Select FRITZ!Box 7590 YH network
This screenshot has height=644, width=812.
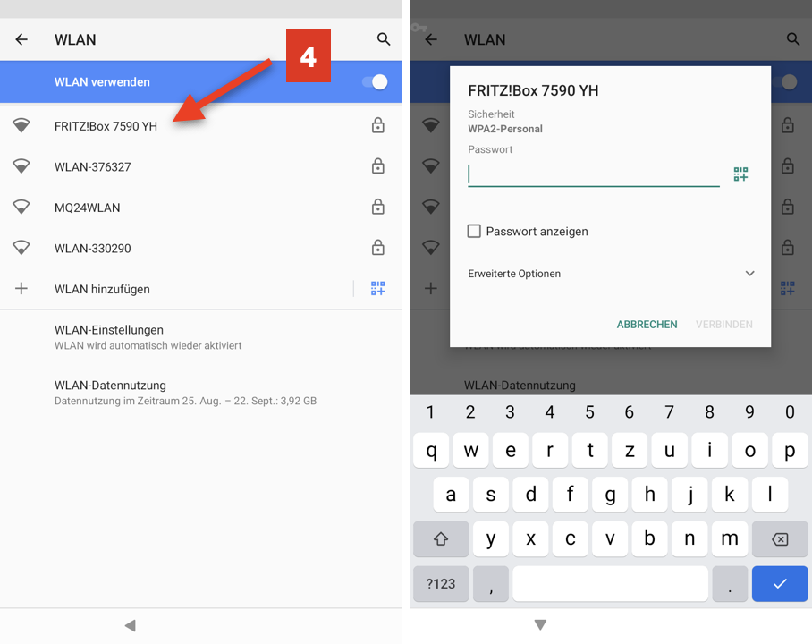pyautogui.click(x=106, y=126)
